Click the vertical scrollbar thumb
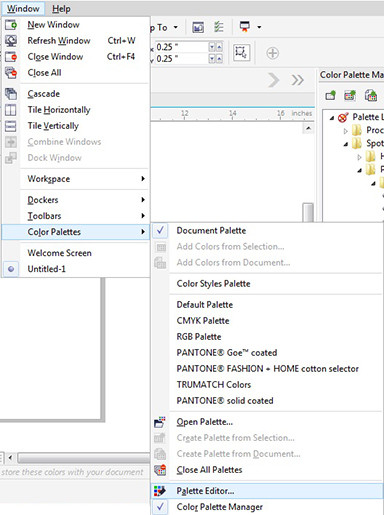This screenshot has width=384, height=515. pyautogui.click(x=308, y=212)
